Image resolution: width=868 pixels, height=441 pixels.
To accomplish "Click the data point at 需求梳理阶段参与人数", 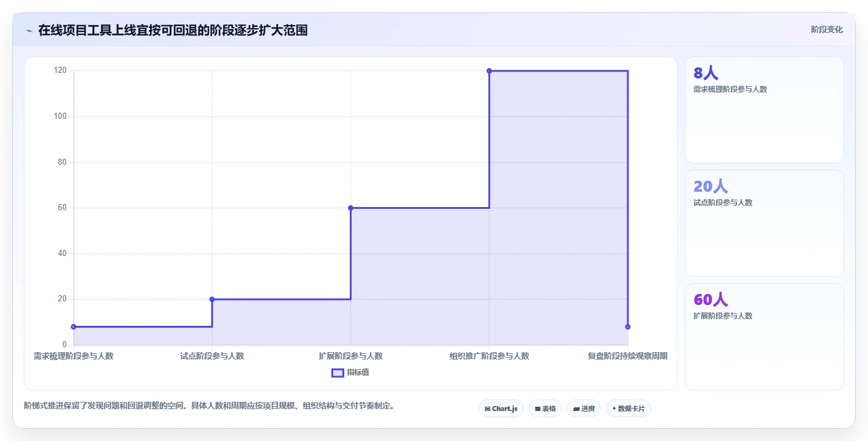I will tap(74, 326).
